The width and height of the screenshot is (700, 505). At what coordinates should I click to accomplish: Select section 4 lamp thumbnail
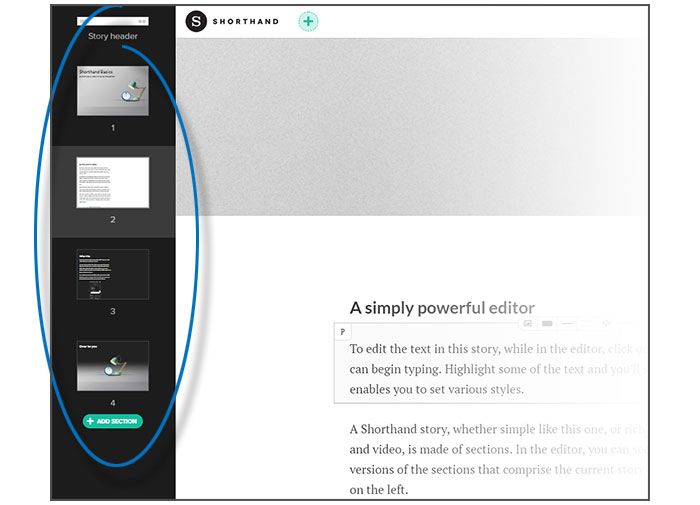tap(113, 366)
